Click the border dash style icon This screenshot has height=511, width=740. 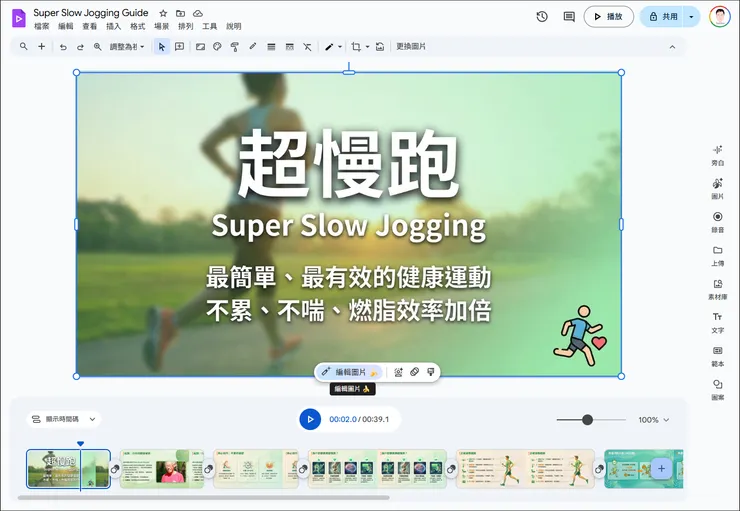pyautogui.click(x=289, y=47)
